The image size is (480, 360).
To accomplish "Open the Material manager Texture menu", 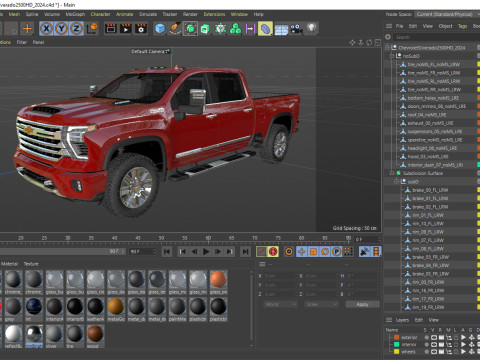I will coord(31,264).
